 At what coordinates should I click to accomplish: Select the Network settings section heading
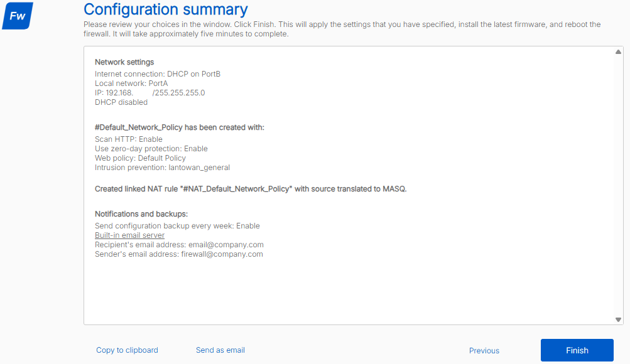click(124, 62)
